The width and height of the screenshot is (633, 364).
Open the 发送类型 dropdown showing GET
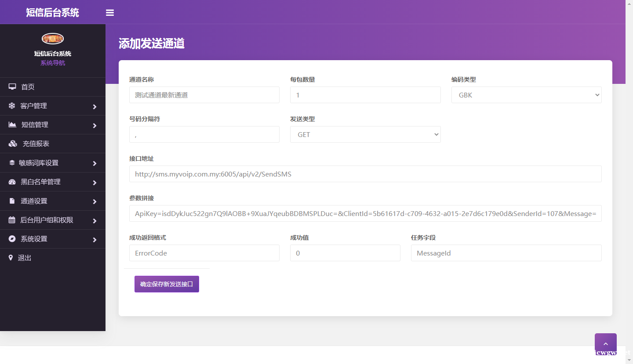pyautogui.click(x=365, y=134)
